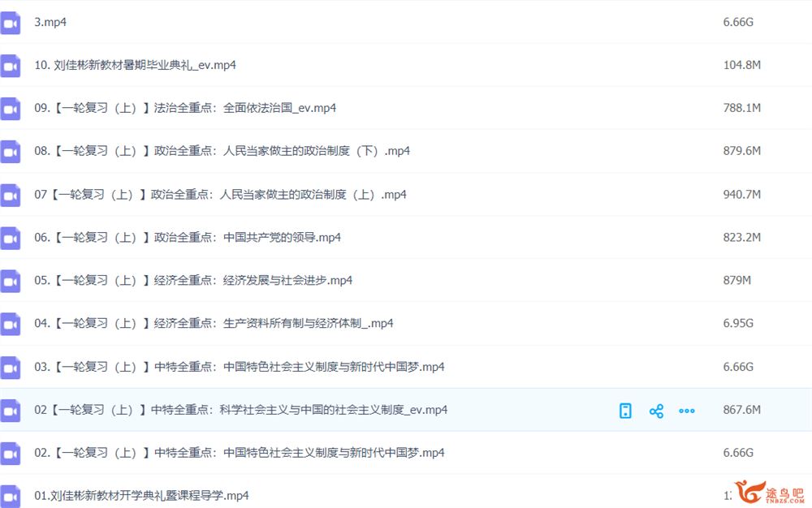Click video icon for 06. 中国共产党的领导
Screen dimensions: 812x508
10,239
